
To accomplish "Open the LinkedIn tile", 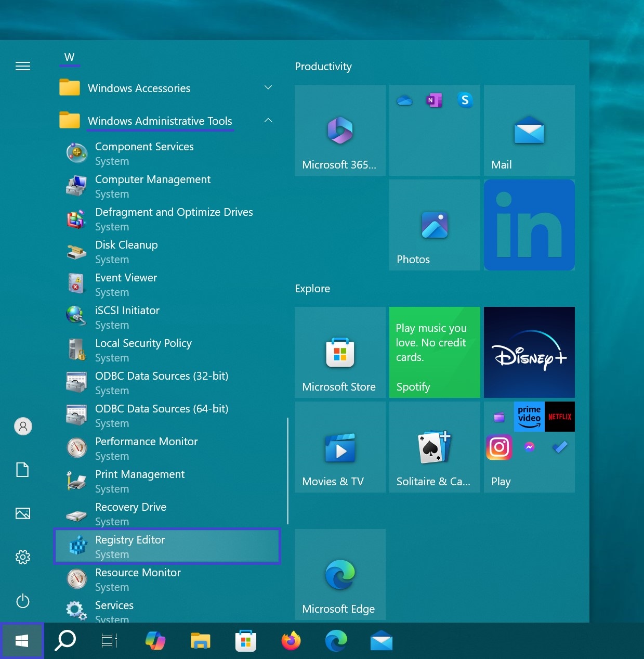I will (529, 225).
